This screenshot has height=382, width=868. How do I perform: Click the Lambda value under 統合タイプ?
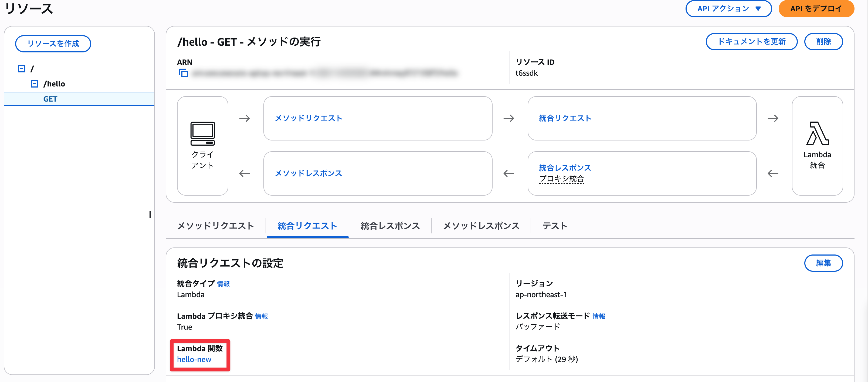pos(190,294)
